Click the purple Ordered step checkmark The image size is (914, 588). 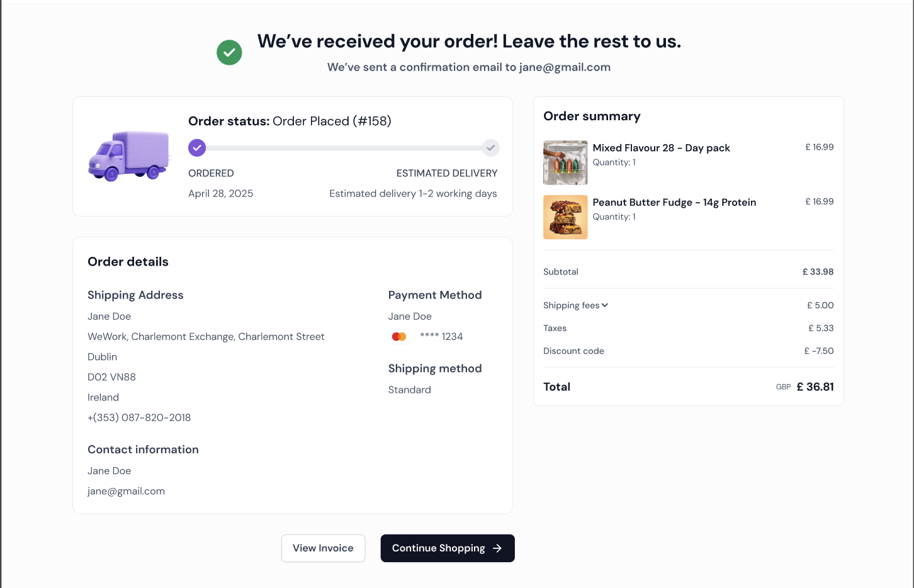click(x=197, y=148)
